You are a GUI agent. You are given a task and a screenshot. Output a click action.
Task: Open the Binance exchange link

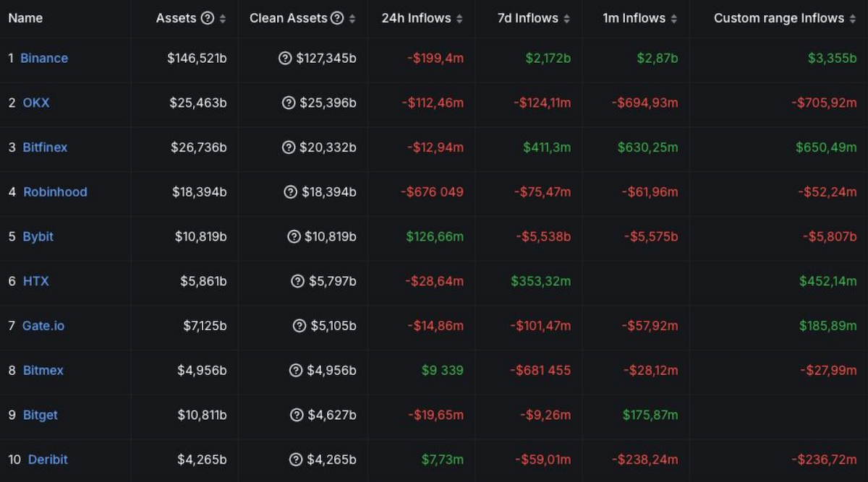pos(44,58)
